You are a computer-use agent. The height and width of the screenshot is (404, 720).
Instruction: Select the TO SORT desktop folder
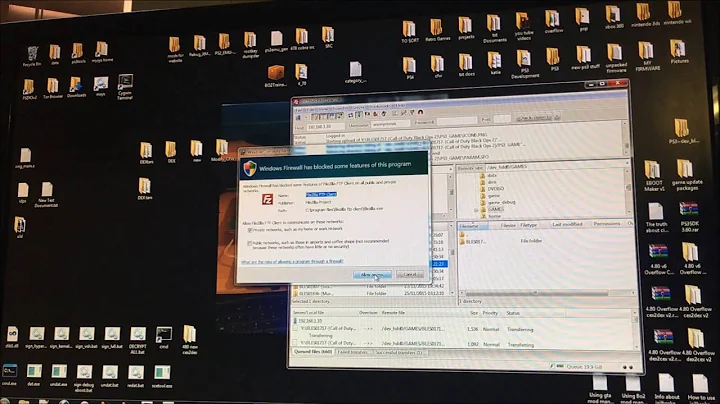click(410, 32)
